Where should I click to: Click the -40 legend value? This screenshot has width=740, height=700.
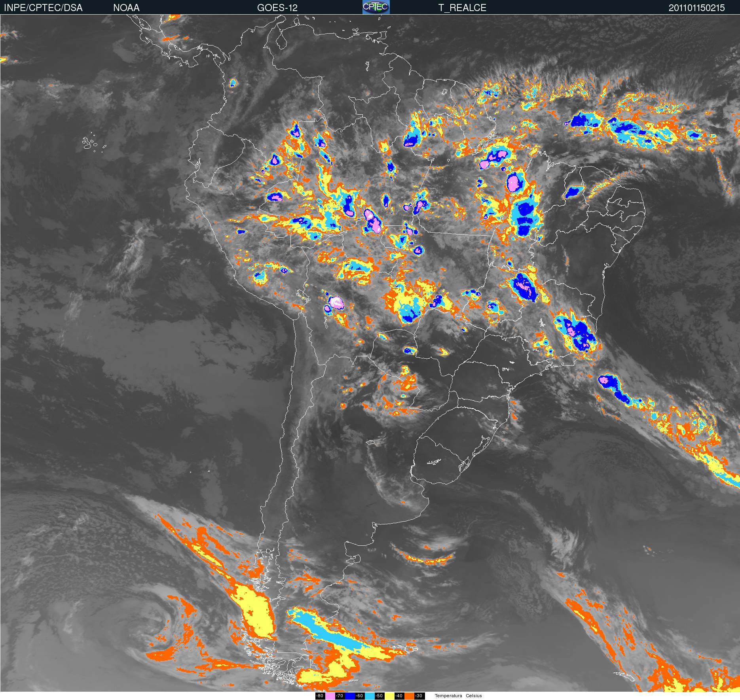tap(399, 696)
